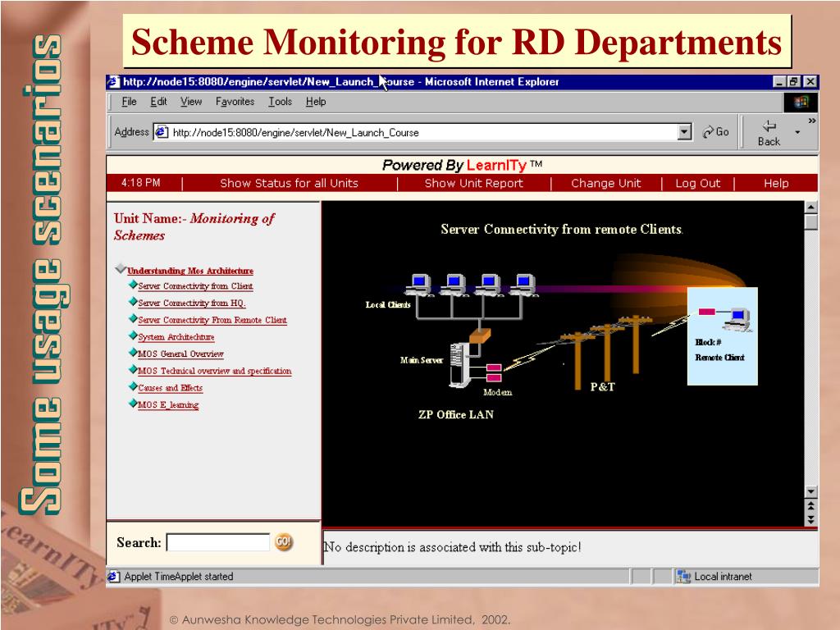Click diamond icon beside MOS General Overview
Viewport: 840px width, 630px height.
(x=133, y=353)
